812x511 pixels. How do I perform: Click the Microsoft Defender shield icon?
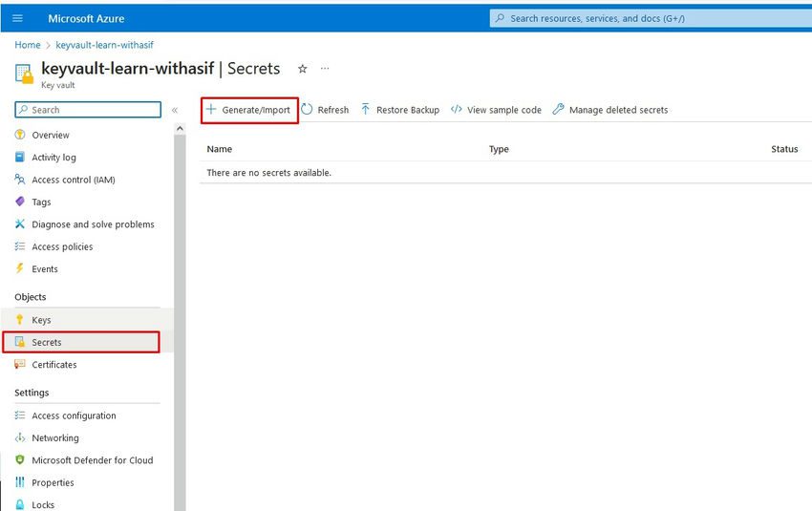(x=20, y=459)
